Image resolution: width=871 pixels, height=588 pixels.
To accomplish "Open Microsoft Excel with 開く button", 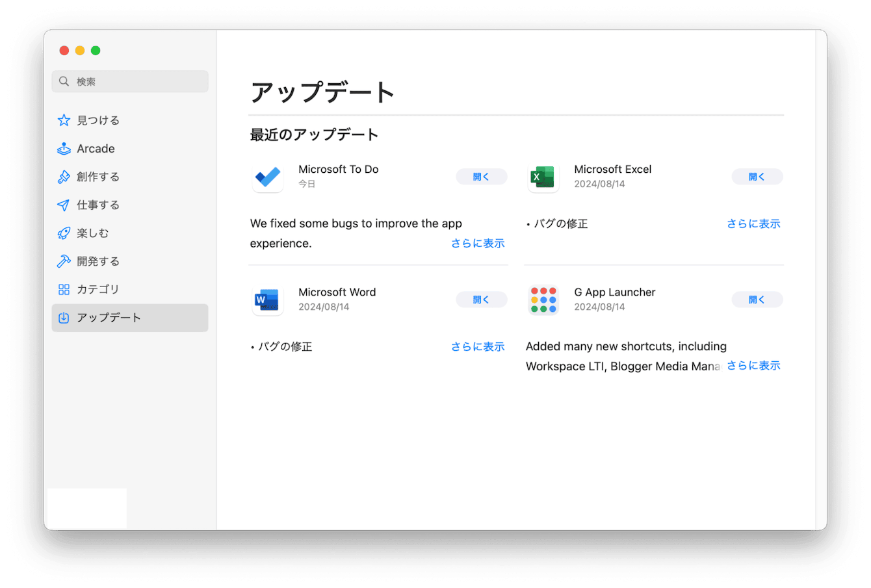I will point(757,177).
